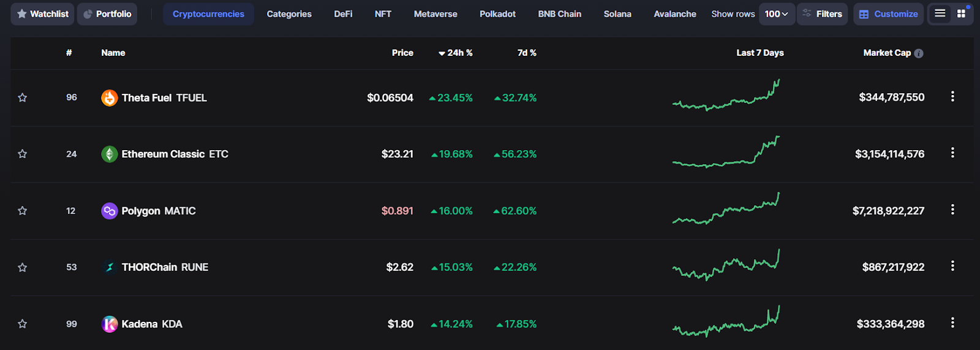The width and height of the screenshot is (980, 350).
Task: Open the Market Cap info tooltip icon
Action: click(x=919, y=53)
